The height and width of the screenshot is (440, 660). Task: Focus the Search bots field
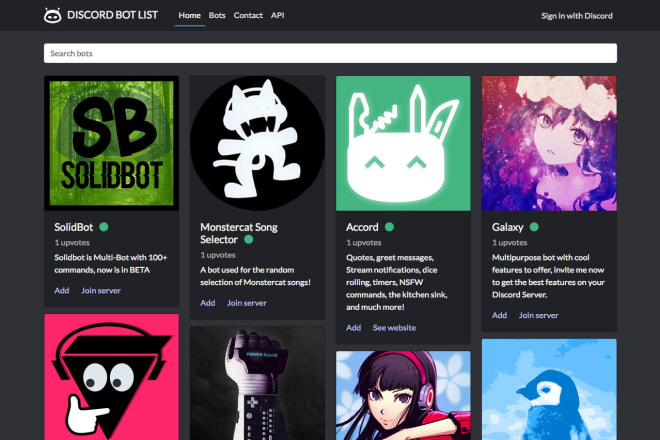[x=330, y=53]
